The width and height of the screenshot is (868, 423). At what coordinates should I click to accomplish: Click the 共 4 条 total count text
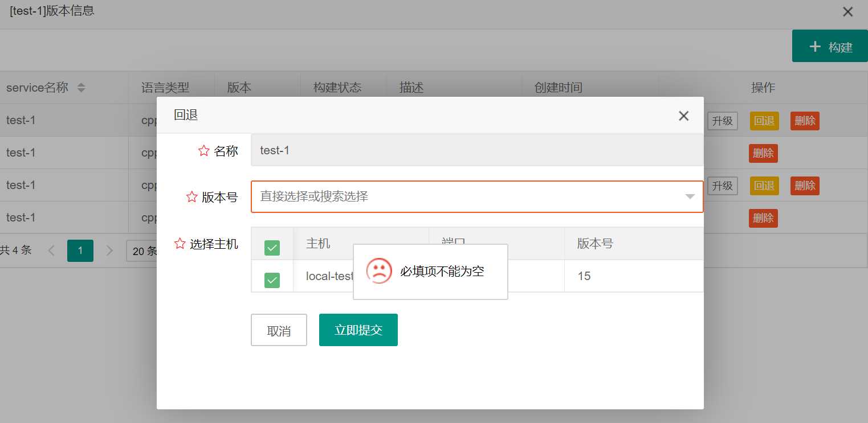pyautogui.click(x=15, y=250)
